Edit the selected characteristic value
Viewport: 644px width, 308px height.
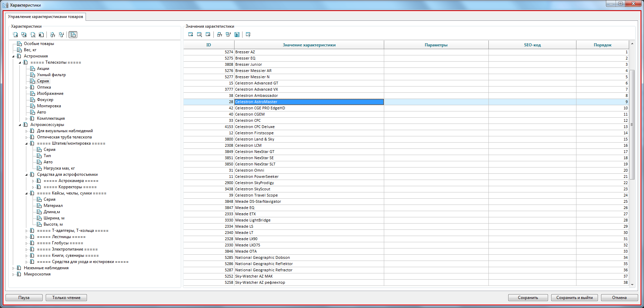[199, 35]
